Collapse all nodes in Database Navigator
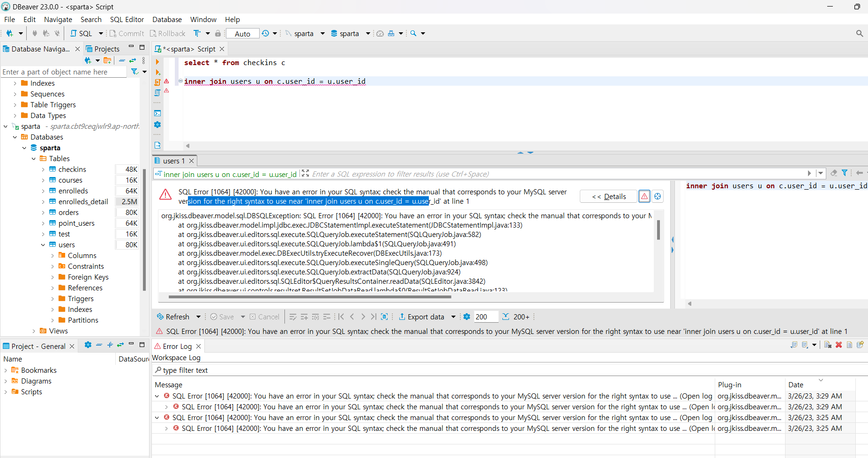 (122, 60)
